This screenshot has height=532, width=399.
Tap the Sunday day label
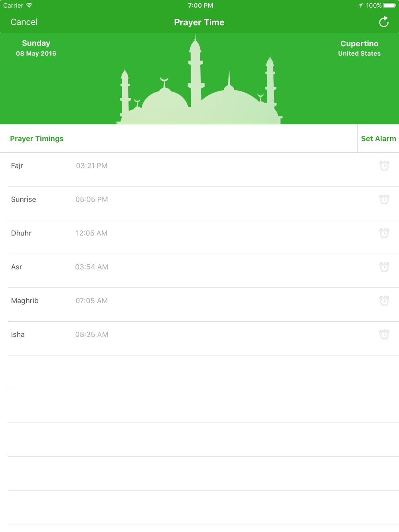tap(36, 43)
